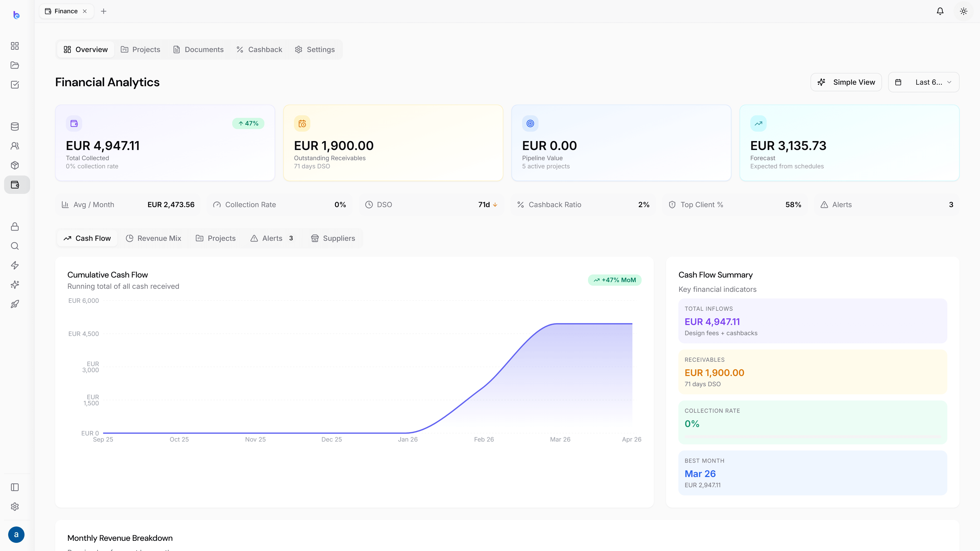Click the Cashback Ratio 2% metric
The image size is (980, 551).
(583, 205)
